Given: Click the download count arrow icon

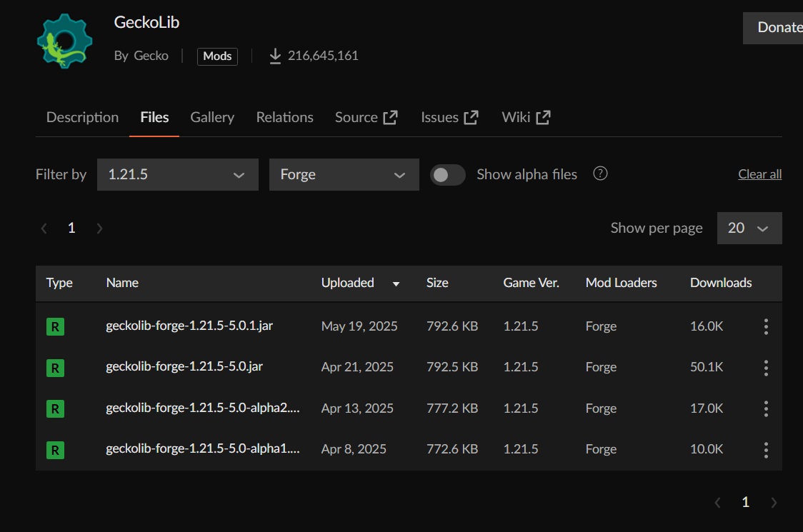Looking at the screenshot, I should click(x=275, y=56).
